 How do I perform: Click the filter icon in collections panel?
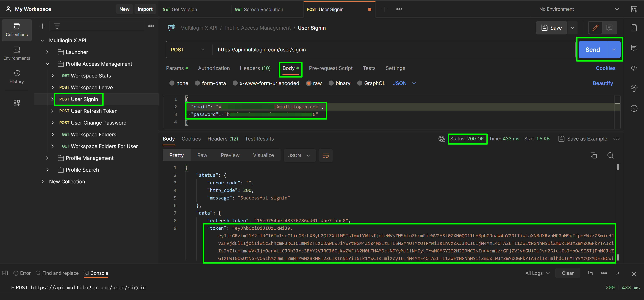coord(57,26)
